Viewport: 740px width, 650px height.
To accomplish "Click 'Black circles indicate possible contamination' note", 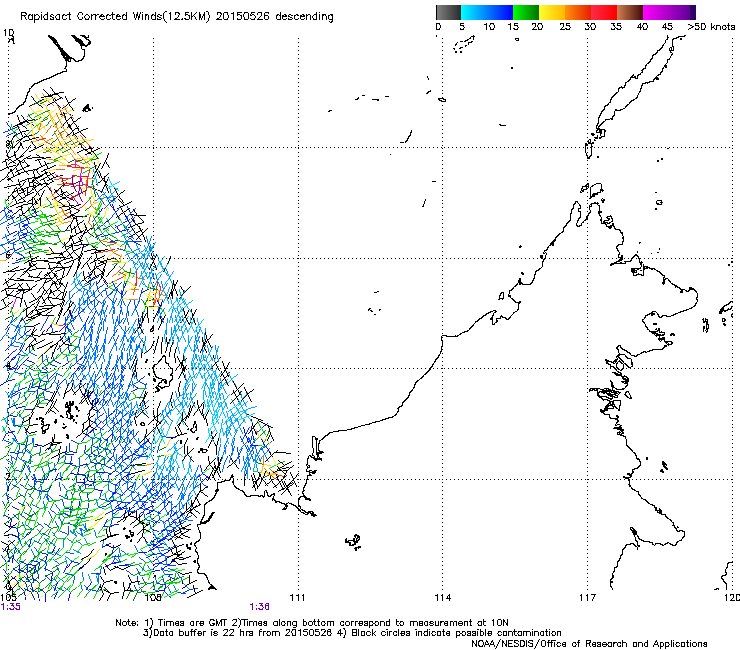I will 456,633.
